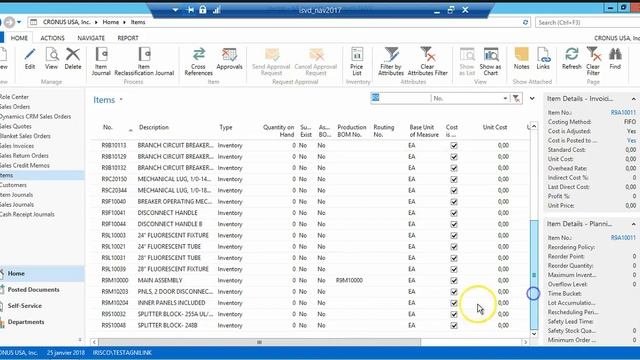Toggle Cost is Adjusted checkbox for R9C20150
Screen dimensions: 640x360
[454, 179]
